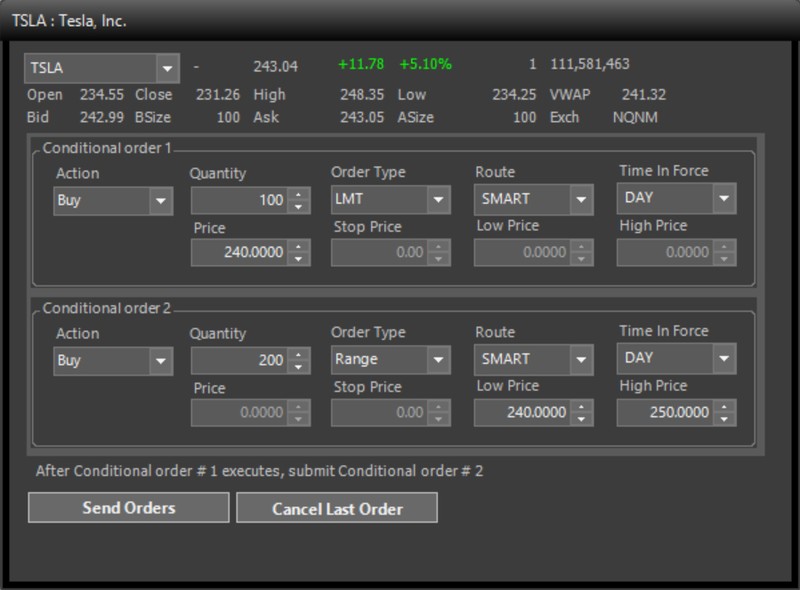Click the last price 243.04
The width and height of the screenshot is (800, 590).
[x=276, y=66]
